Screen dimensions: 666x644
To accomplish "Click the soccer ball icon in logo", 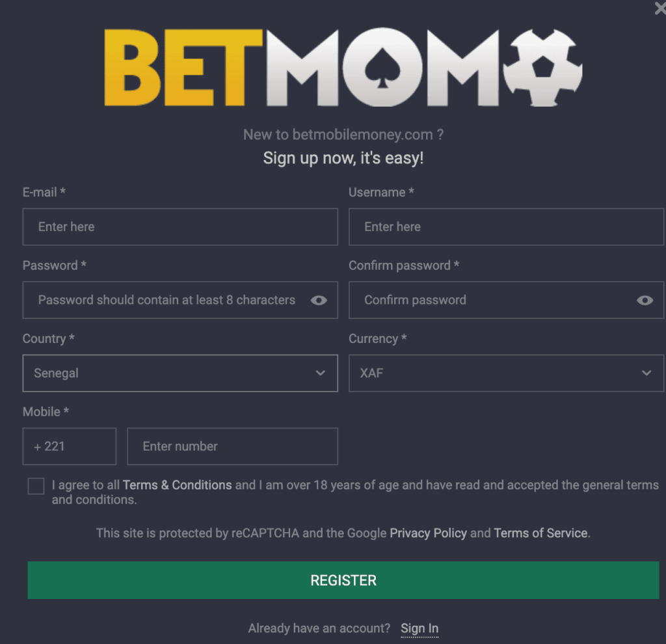I will point(543,68).
